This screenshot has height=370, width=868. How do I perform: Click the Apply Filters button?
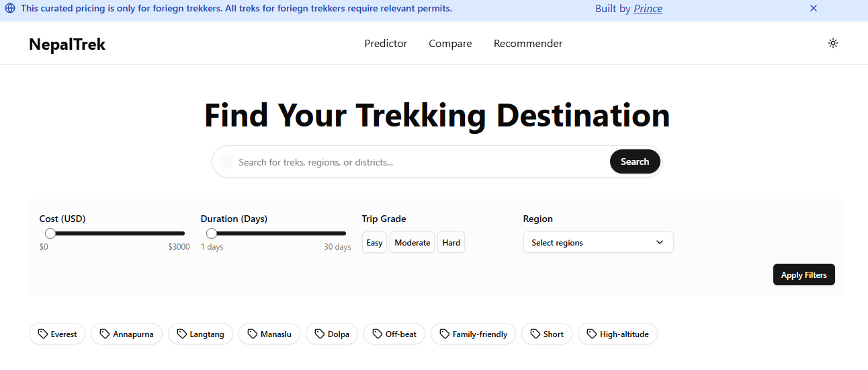pos(804,275)
